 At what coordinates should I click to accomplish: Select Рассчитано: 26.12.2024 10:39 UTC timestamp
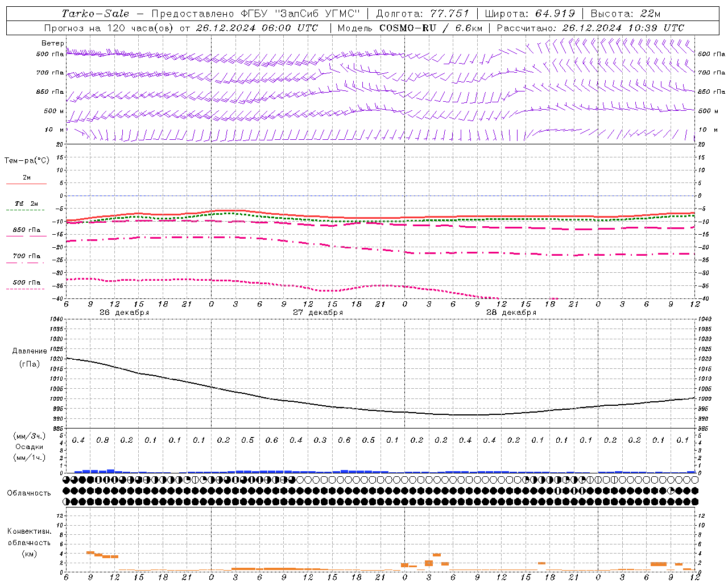pyautogui.click(x=590, y=28)
